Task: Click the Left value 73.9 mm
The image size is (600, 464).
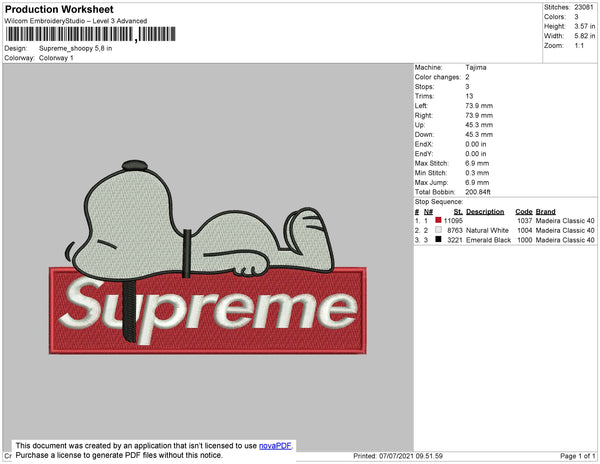Action: pos(479,106)
